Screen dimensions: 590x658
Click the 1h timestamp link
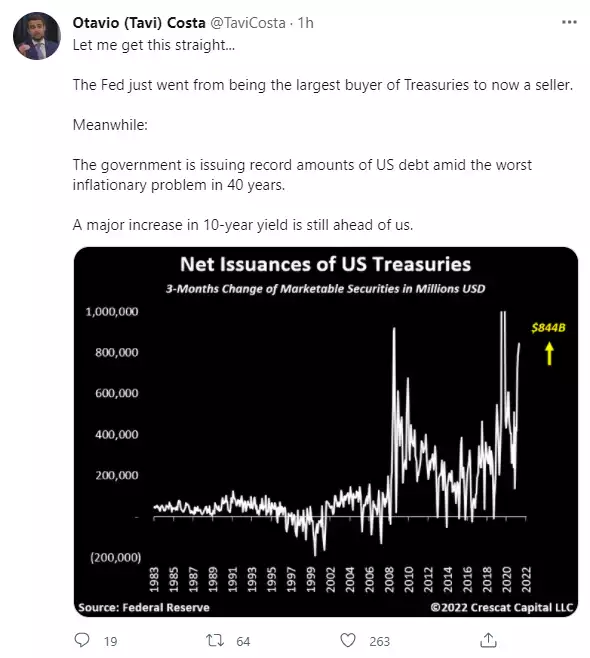click(305, 23)
